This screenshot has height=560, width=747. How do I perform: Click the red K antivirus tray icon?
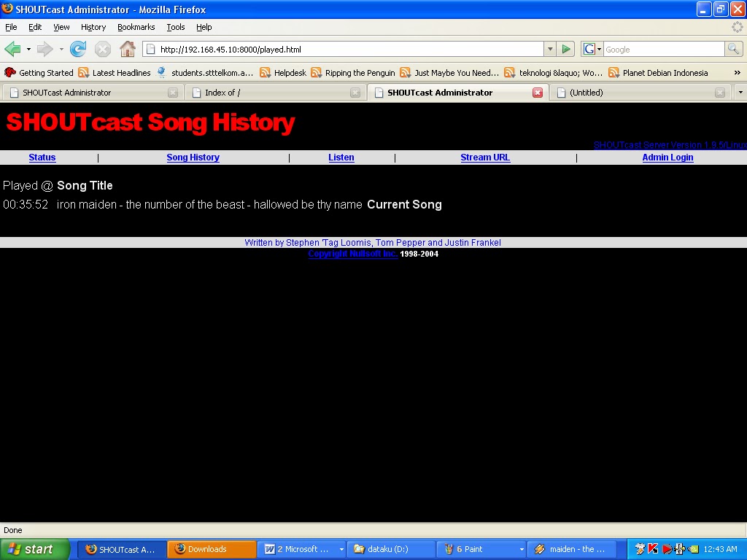pos(653,549)
